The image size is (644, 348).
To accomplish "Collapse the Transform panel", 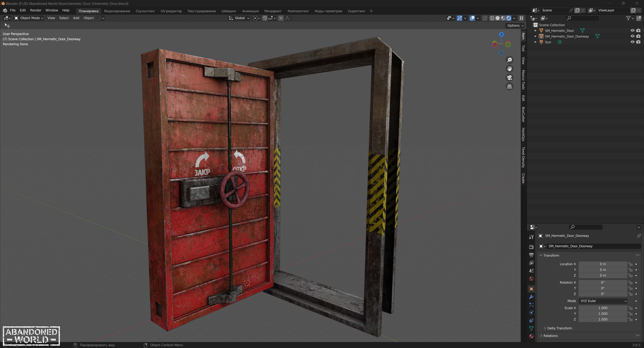I will [541, 256].
